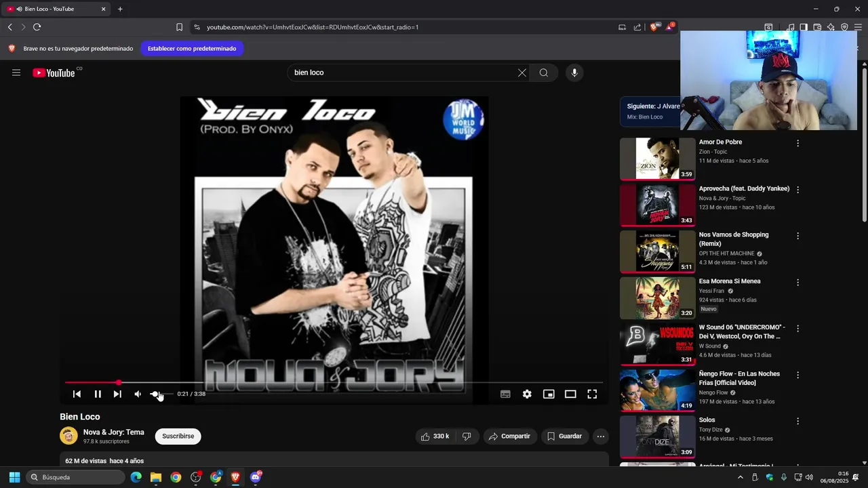Play Solos by Tony Dize
Viewport: 868px width, 488px height.
pyautogui.click(x=657, y=436)
